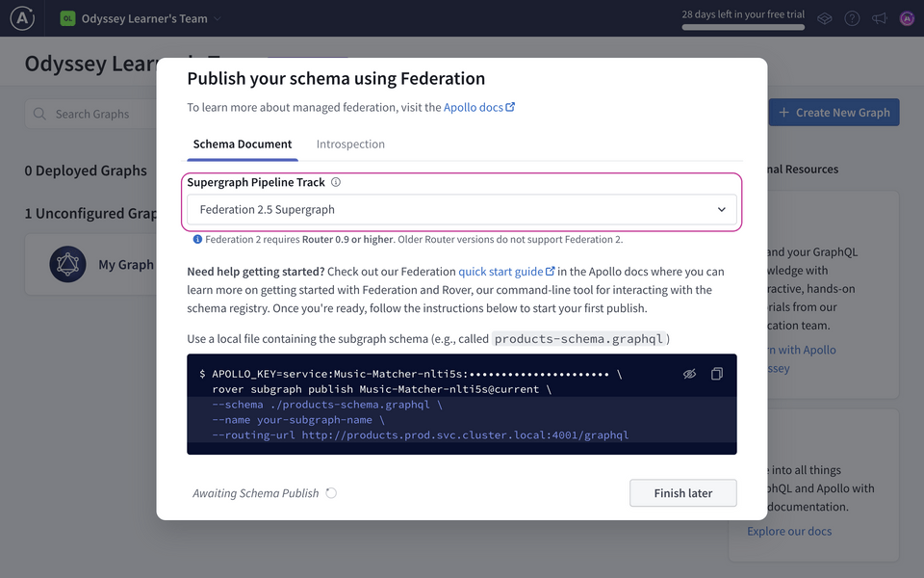
Task: Open the Odyssey Learner's Team switcher
Action: tap(141, 18)
